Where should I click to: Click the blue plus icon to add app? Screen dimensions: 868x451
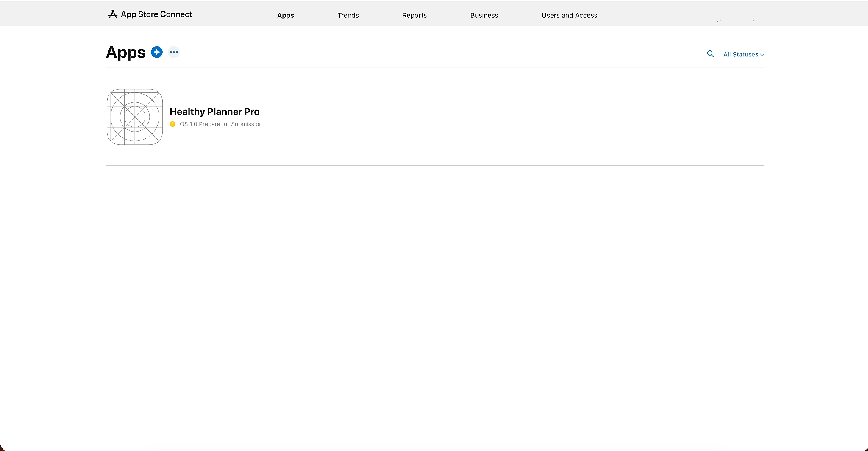click(x=157, y=52)
